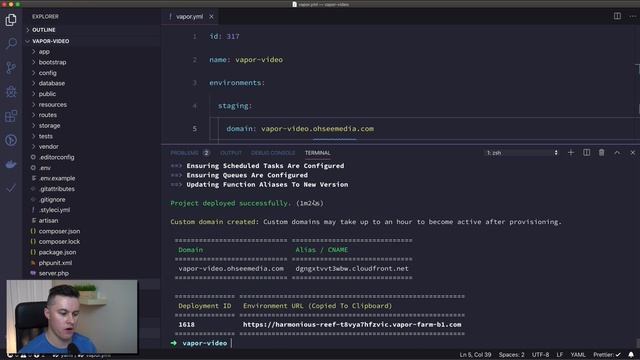Change language mode YAML
The height and width of the screenshot is (360, 640).
pos(578,355)
